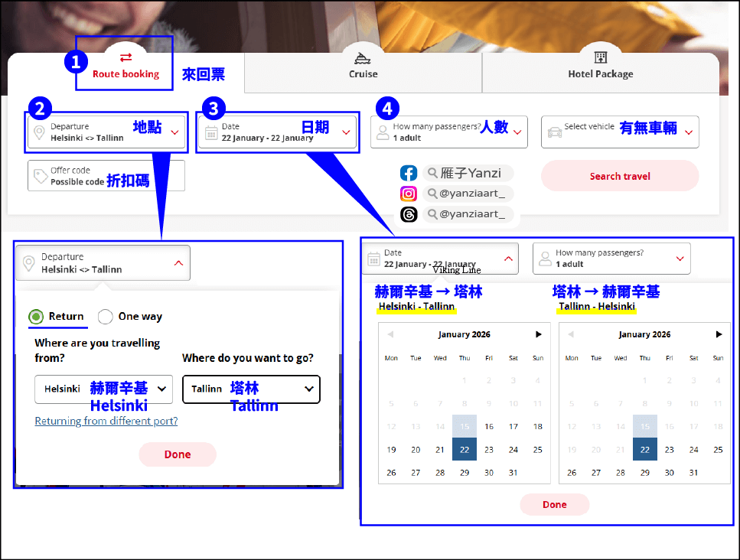Collapse the expanded Date field chevron
This screenshot has height=560, width=740.
click(508, 259)
